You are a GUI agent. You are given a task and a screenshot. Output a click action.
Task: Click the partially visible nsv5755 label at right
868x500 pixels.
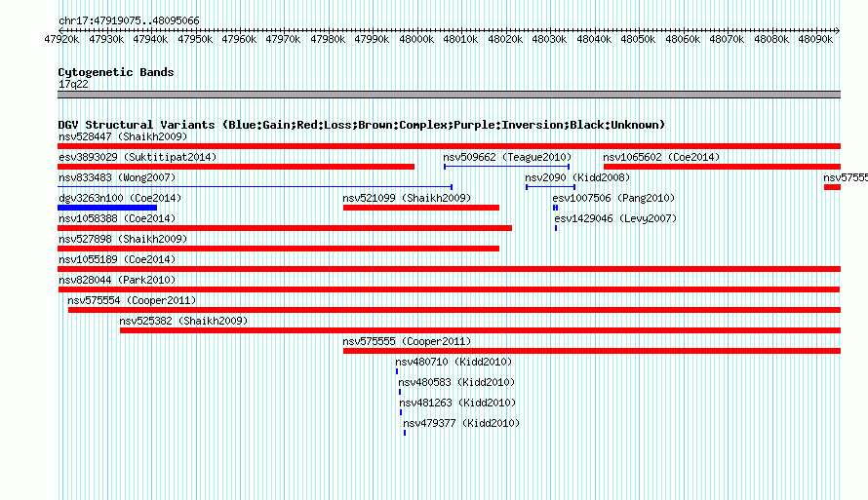coord(846,177)
